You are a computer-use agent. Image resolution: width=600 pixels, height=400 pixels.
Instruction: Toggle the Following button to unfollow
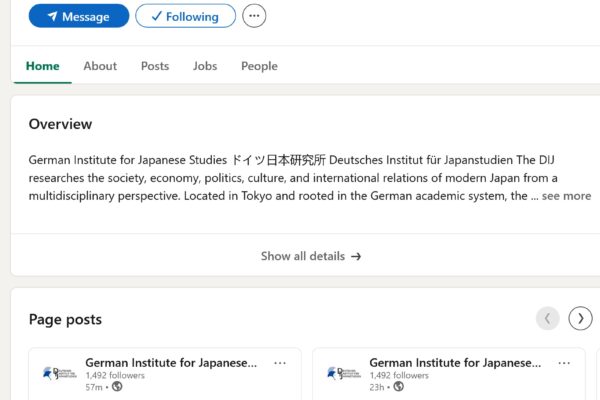tap(186, 16)
